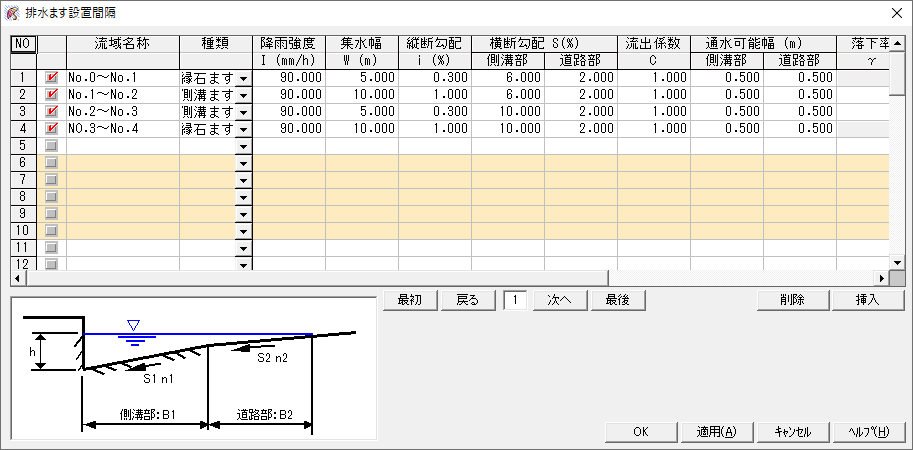
Task: Open the 種類 dropdown for row 11
Action: point(243,247)
